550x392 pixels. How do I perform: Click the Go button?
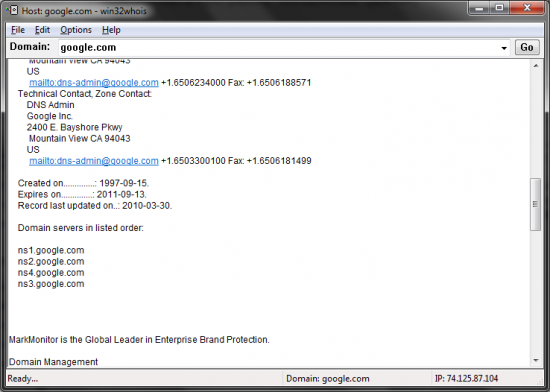pyautogui.click(x=527, y=47)
